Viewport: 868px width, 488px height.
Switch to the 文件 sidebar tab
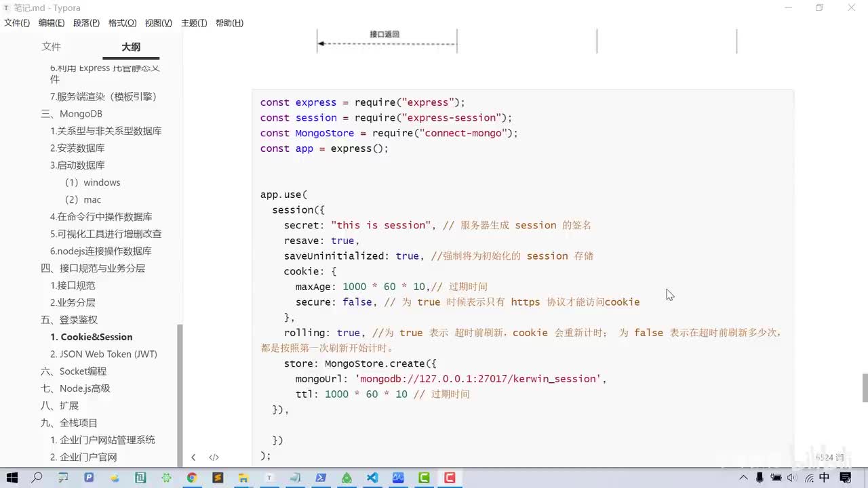click(x=51, y=47)
